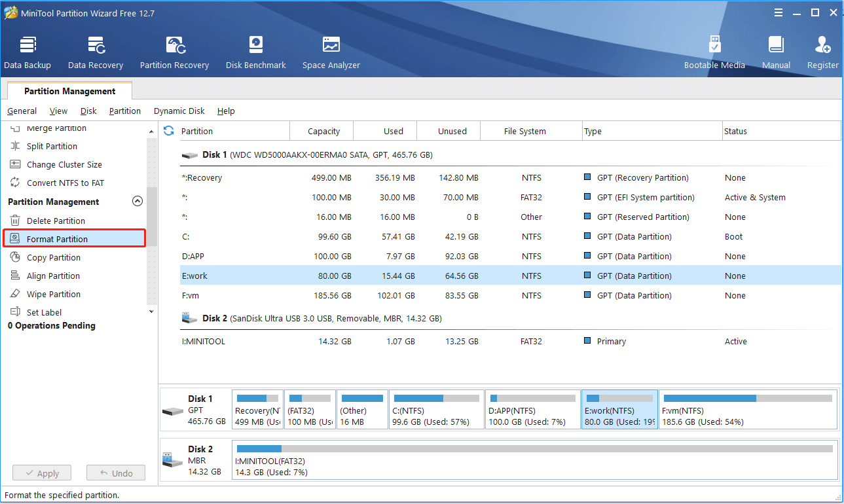This screenshot has width=844, height=504.
Task: Click the D:APP(NTFS) block in the disk map
Action: (x=533, y=410)
